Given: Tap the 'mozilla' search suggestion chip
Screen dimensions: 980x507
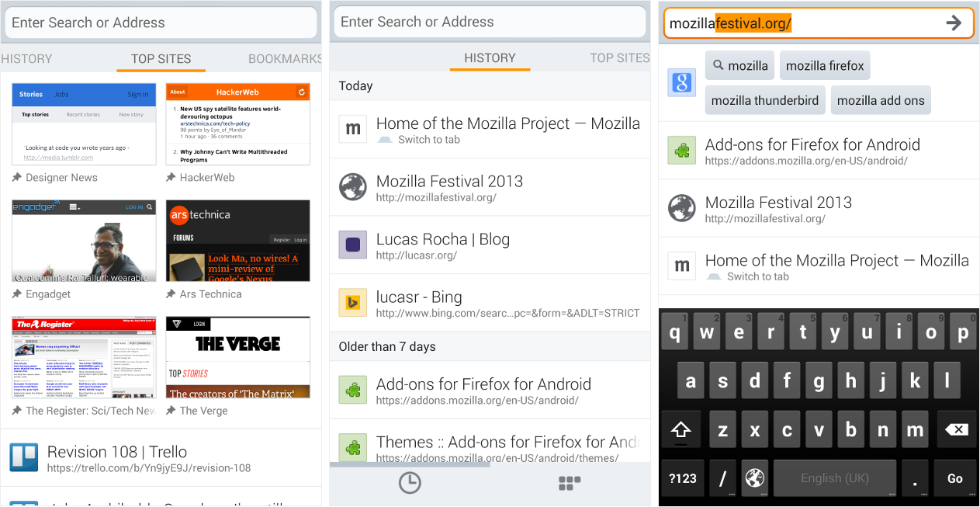Looking at the screenshot, I should point(739,66).
